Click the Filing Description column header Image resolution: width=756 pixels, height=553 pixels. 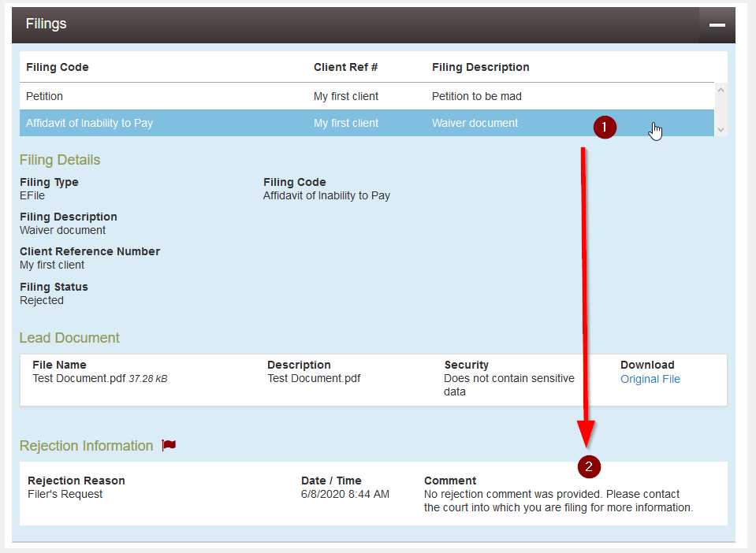480,67
